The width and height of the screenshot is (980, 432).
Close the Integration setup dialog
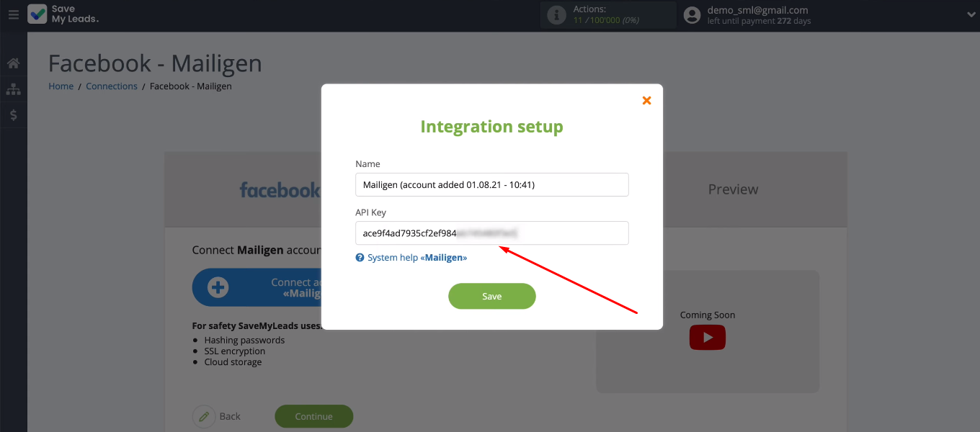pyautogui.click(x=646, y=100)
